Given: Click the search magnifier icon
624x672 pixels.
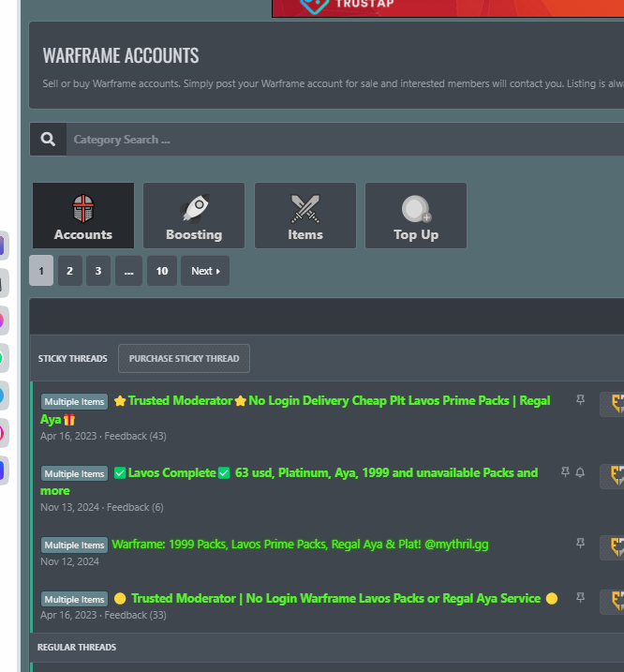Looking at the screenshot, I should pos(48,140).
